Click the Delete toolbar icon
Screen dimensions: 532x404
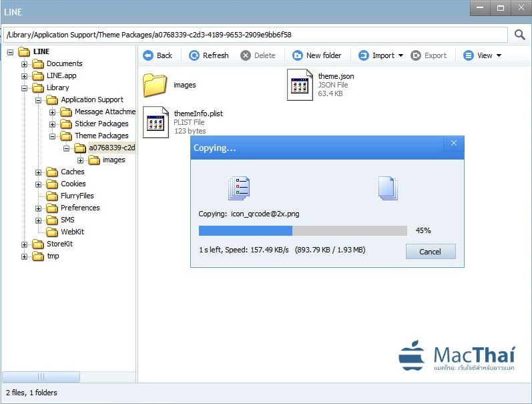coord(246,55)
